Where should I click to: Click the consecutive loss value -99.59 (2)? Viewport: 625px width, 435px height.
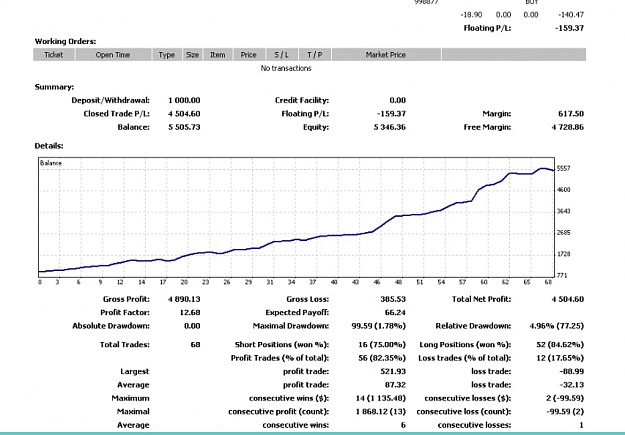click(x=565, y=412)
